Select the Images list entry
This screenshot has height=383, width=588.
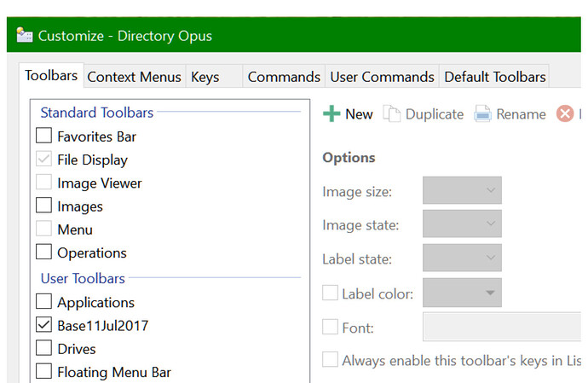point(80,206)
